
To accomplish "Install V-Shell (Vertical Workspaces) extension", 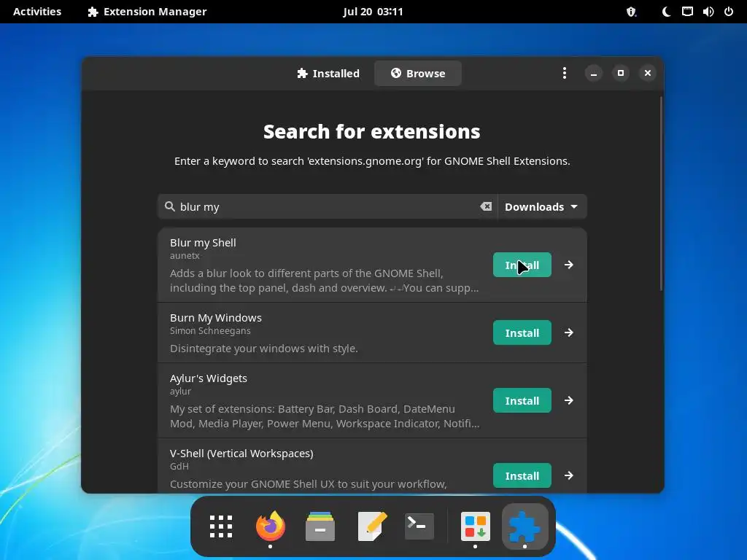I will (522, 475).
